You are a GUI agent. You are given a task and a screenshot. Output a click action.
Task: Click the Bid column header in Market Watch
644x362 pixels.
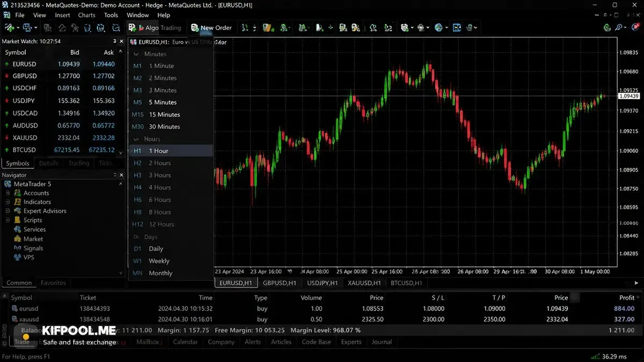click(75, 53)
